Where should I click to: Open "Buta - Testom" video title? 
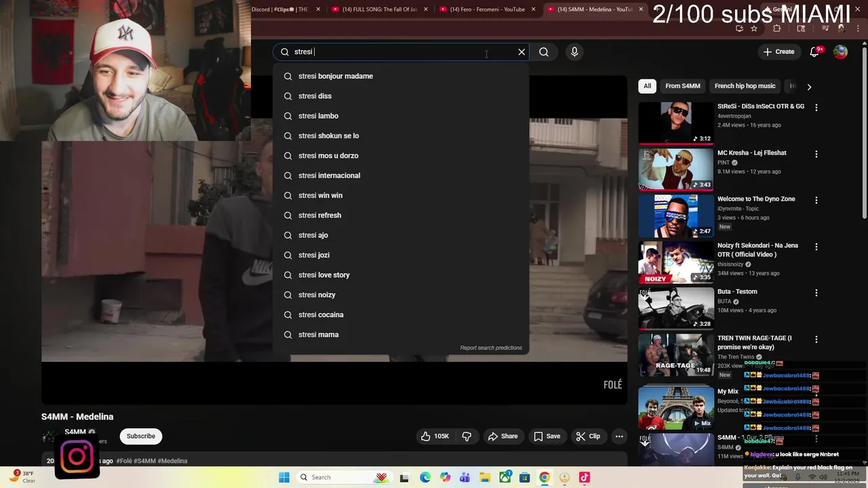pyautogui.click(x=737, y=292)
